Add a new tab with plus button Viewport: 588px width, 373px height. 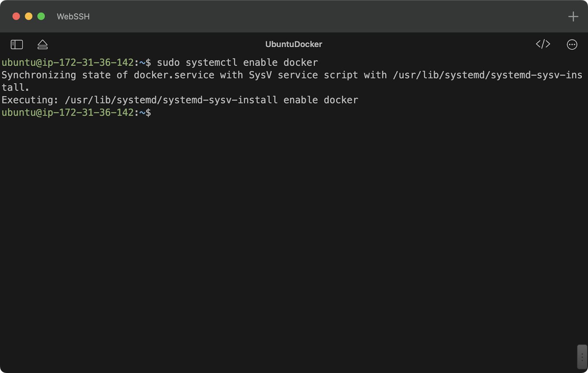(573, 17)
